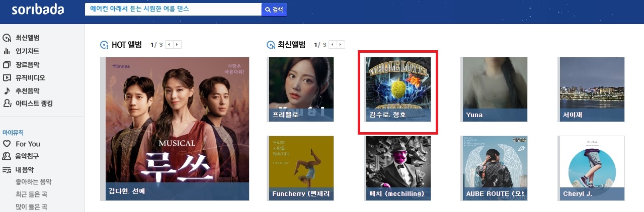Screen dimensions: 644x212
Task: Open the 인기차트 chart icon
Action: click(x=7, y=51)
